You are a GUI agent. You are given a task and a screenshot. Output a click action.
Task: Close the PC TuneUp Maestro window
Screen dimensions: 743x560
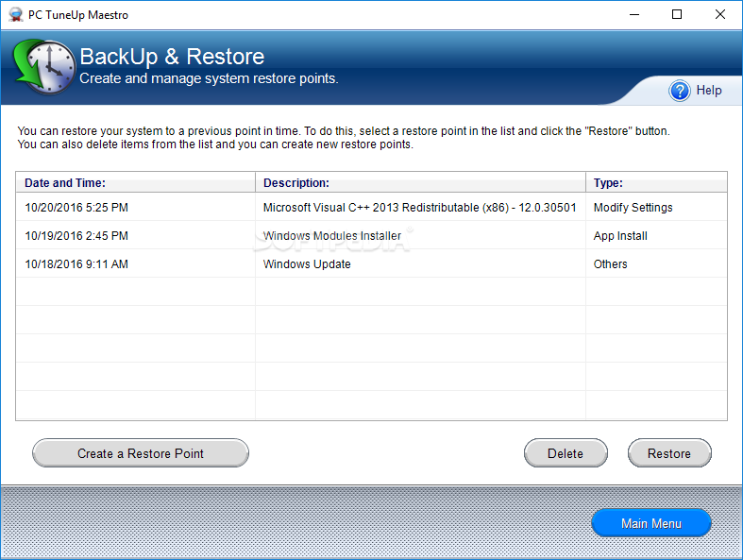tap(719, 15)
